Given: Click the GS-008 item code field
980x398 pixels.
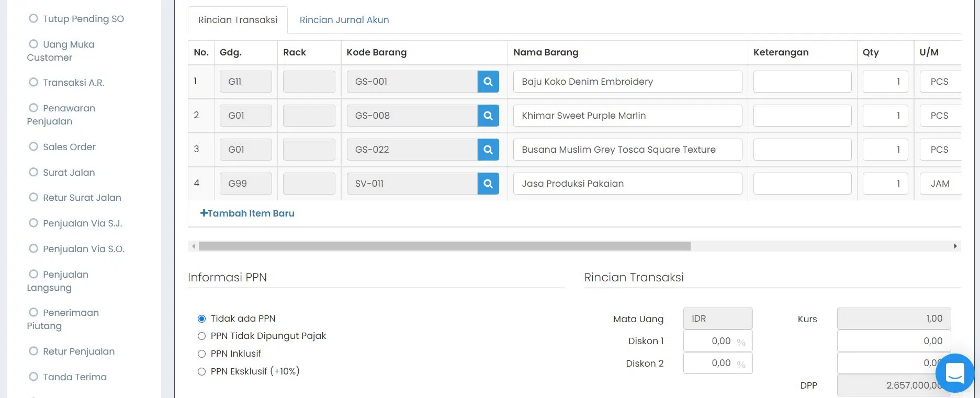Looking at the screenshot, I should (x=412, y=116).
